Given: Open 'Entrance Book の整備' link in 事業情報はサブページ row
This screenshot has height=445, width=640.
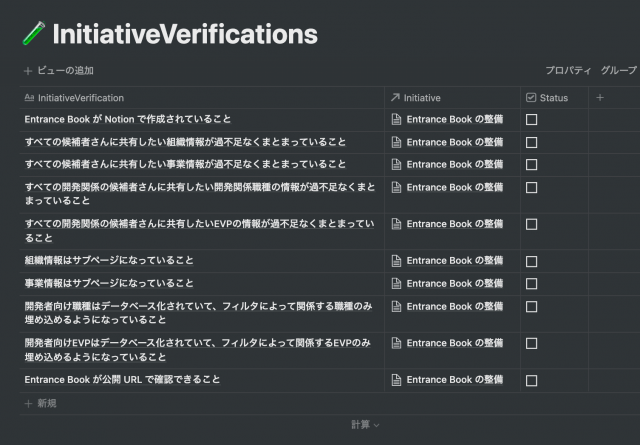Looking at the screenshot, I should [455, 283].
